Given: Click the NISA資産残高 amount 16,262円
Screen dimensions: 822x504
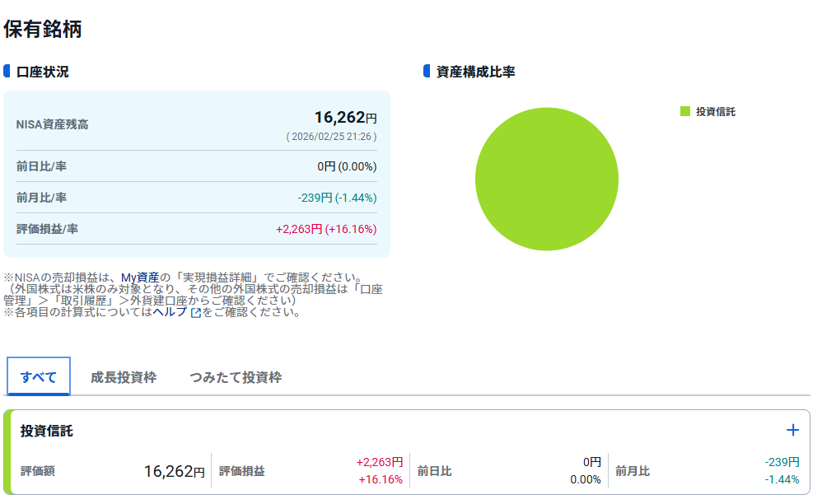Looking at the screenshot, I should tap(345, 118).
